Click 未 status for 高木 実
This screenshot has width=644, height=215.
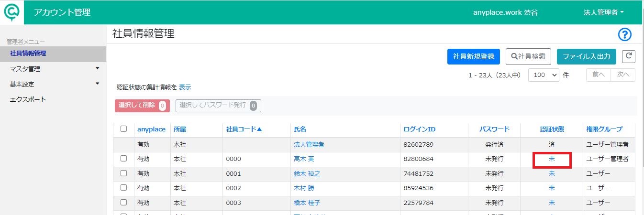click(552, 159)
